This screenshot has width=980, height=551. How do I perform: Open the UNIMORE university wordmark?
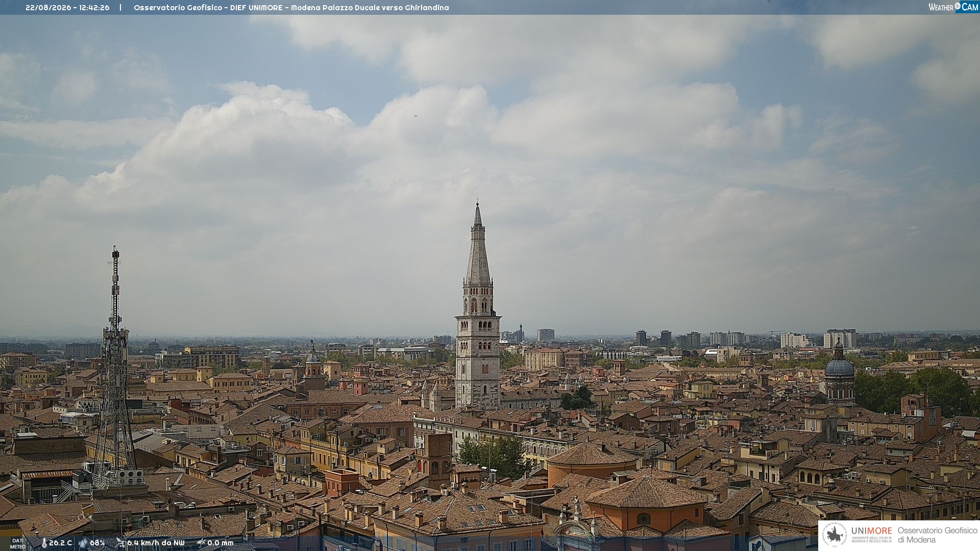[871, 534]
